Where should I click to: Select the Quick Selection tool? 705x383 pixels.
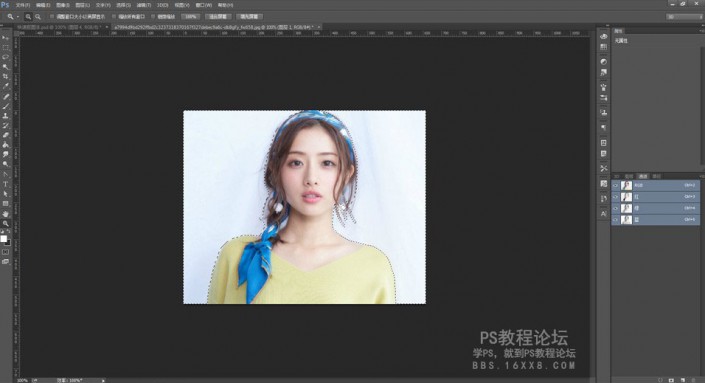[x=5, y=67]
